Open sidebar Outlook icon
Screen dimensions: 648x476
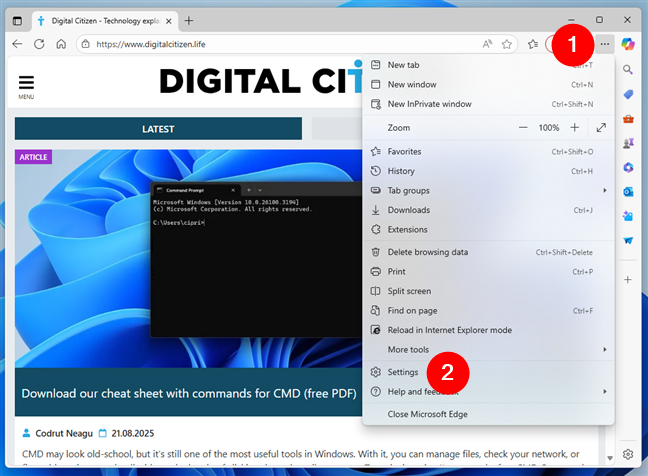pos(628,192)
